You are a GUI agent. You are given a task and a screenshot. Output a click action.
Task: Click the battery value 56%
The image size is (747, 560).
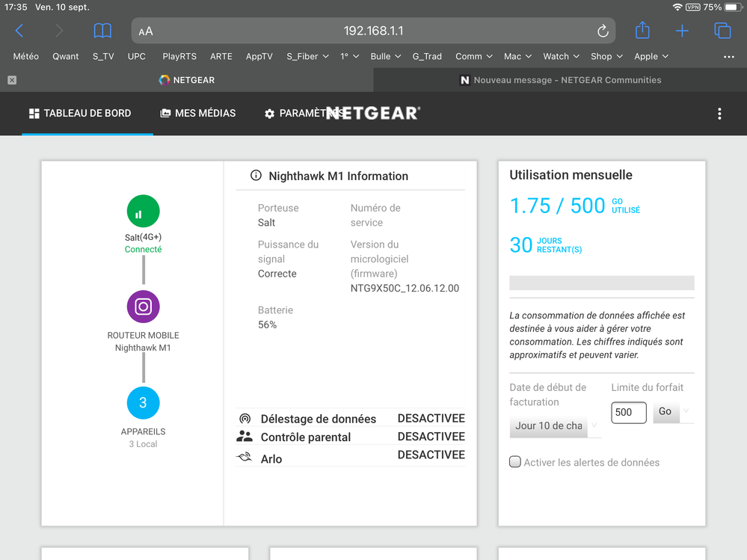(267, 324)
